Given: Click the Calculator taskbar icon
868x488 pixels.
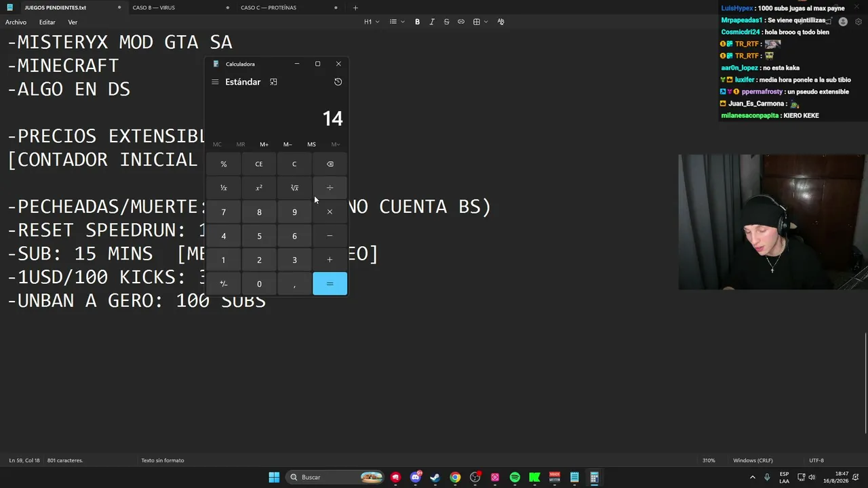Looking at the screenshot, I should 594,477.
